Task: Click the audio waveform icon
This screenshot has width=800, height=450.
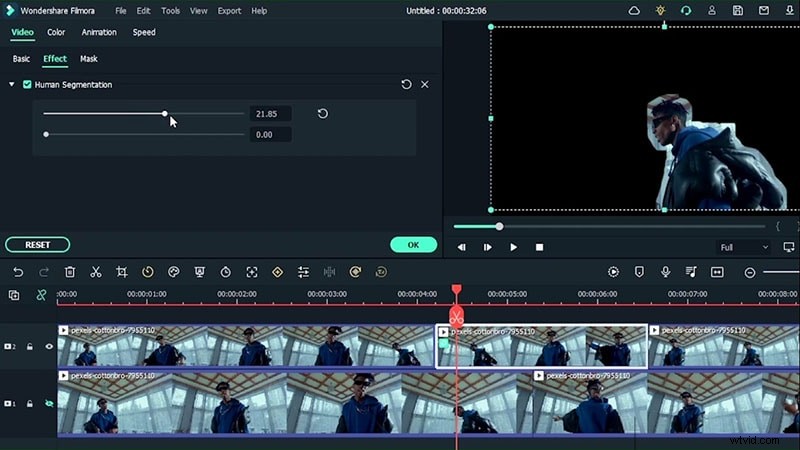Action: [x=330, y=272]
